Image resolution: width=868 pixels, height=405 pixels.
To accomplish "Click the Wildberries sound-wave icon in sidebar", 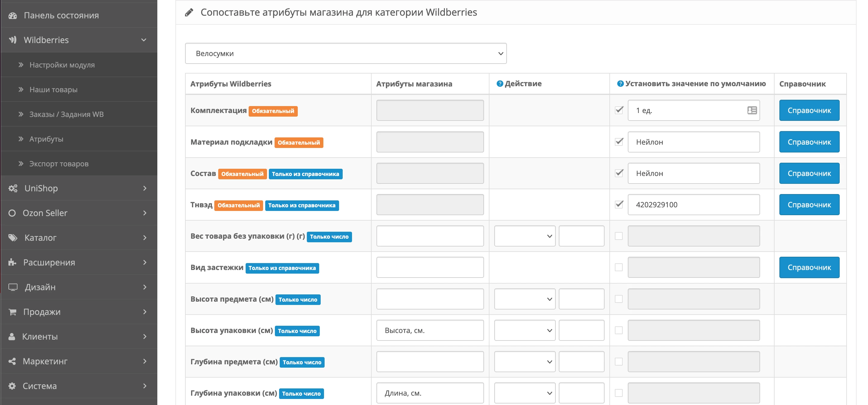I will click(x=13, y=40).
